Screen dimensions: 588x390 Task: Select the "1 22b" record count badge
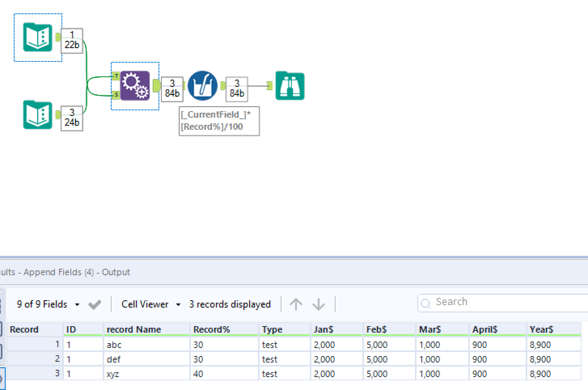(x=72, y=40)
